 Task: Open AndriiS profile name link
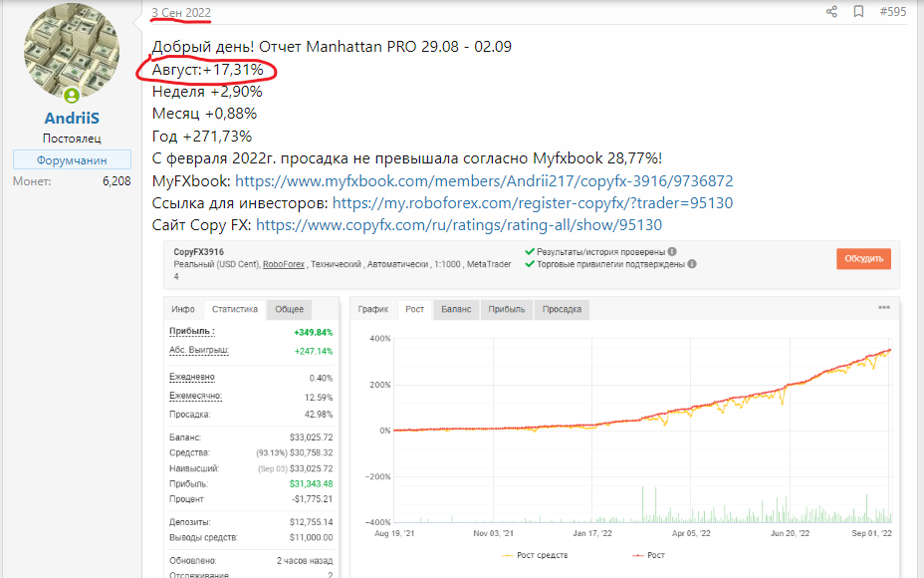[x=72, y=118]
